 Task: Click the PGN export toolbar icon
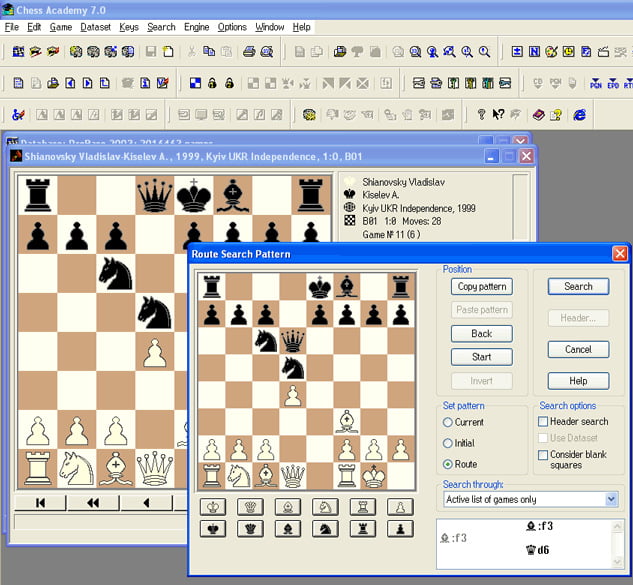595,83
